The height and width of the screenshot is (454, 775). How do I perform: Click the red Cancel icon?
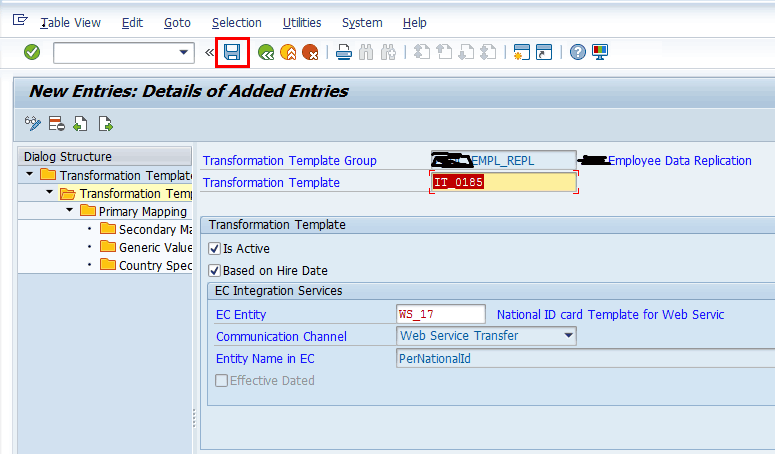click(x=310, y=52)
